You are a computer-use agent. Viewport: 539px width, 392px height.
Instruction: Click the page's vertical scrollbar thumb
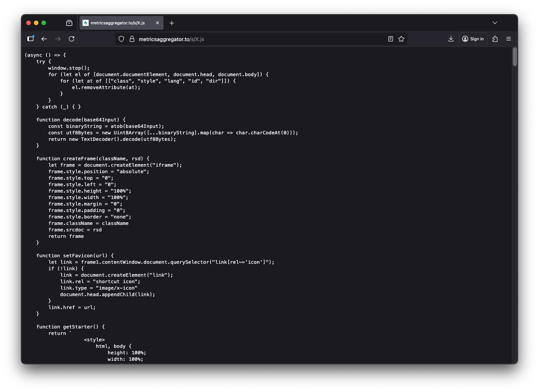(x=514, y=57)
